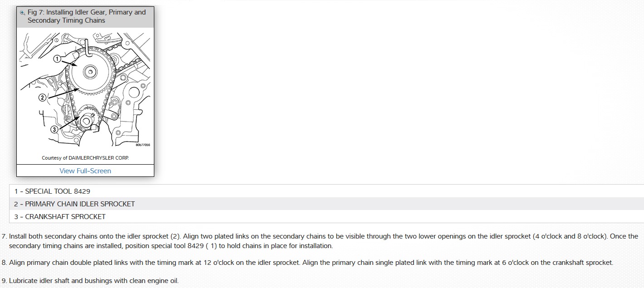Click the Courtesy of DAIMLERCHRYSLER CORP. credit
This screenshot has height=288, width=644.
point(85,158)
